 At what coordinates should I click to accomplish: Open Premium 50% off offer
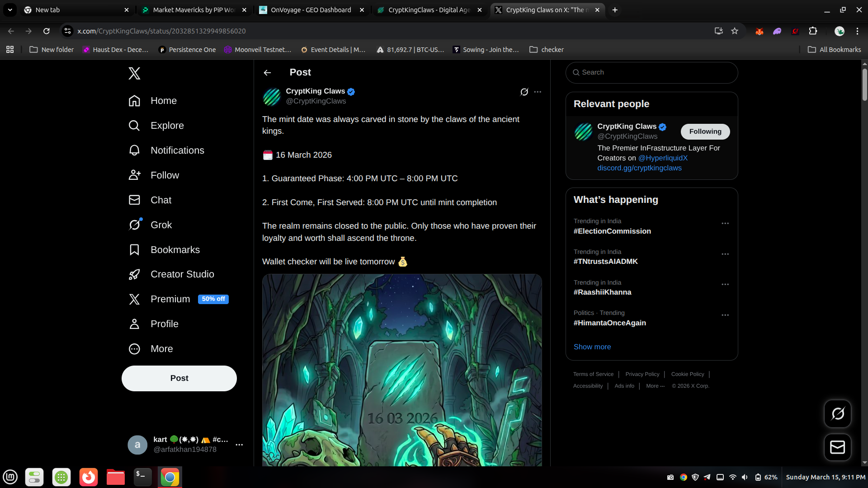pyautogui.click(x=178, y=299)
